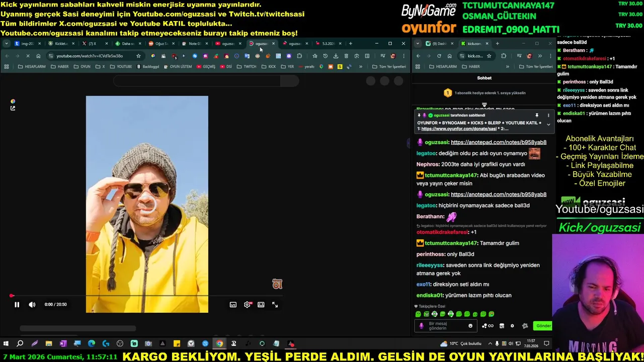Open the Kick shop icon below chat
This screenshot has width=644, height=362.
point(502,326)
